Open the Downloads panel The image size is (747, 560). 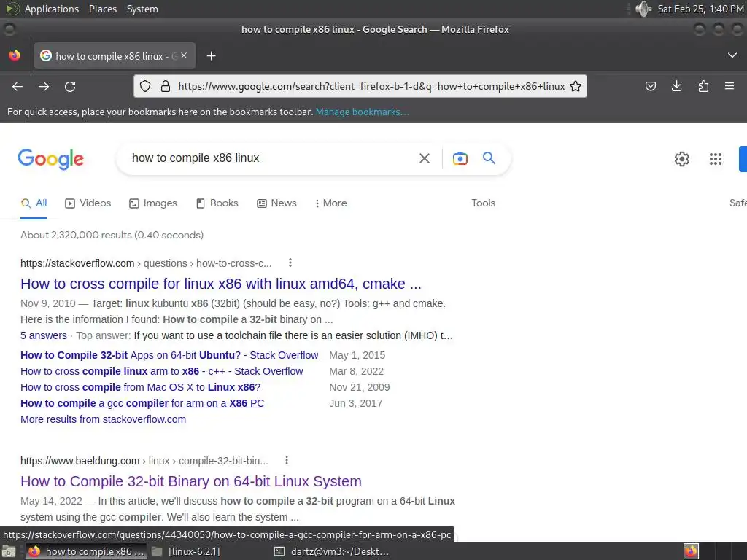676,86
